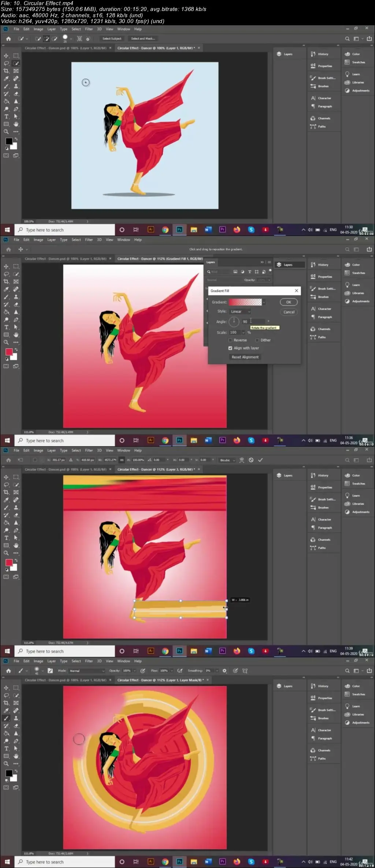Viewport: 375px width, 868px height.
Task: Select the Eyedropper tool in the Gradient Fill frame
Action: click(6, 289)
